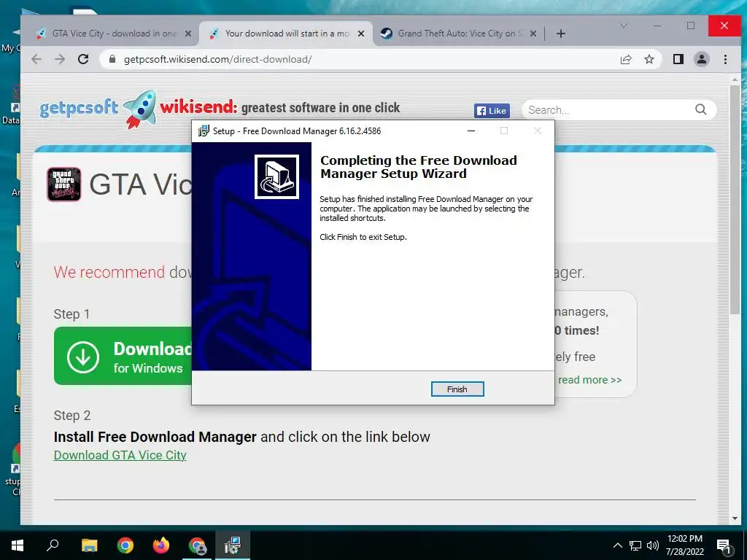Screen dimensions: 747x560
Task: Reload the current page
Action: coord(83,59)
